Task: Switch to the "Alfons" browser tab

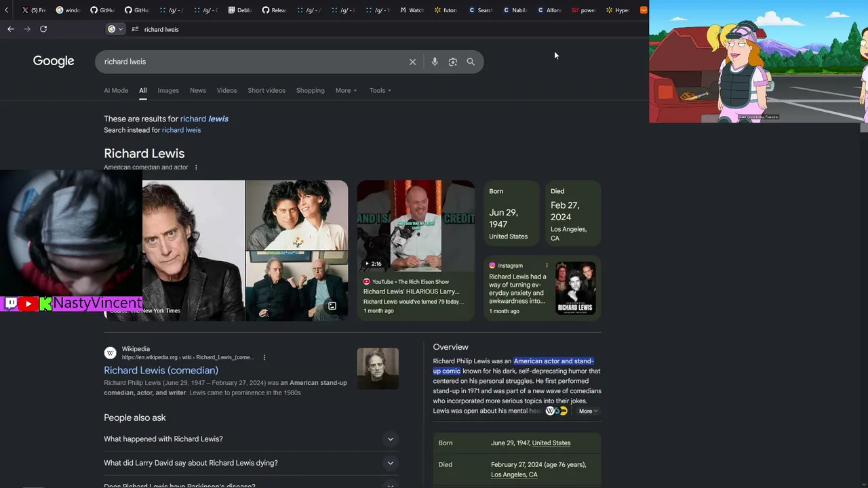Action: (550, 10)
